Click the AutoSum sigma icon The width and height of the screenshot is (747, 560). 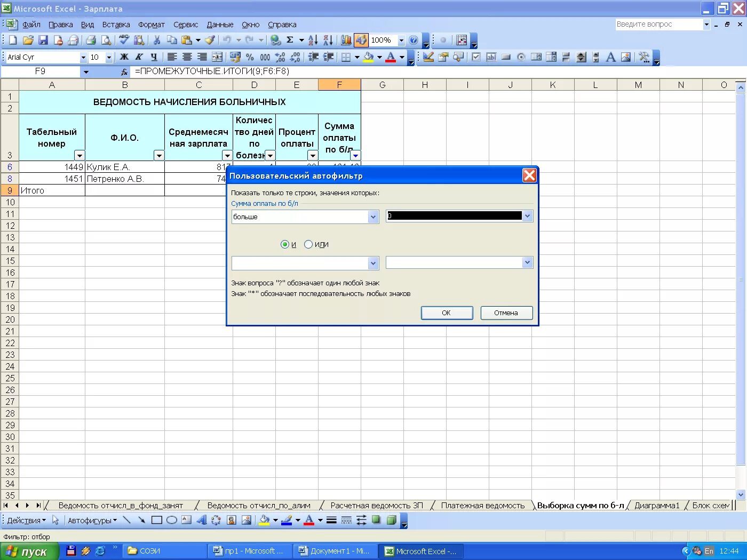tap(290, 40)
